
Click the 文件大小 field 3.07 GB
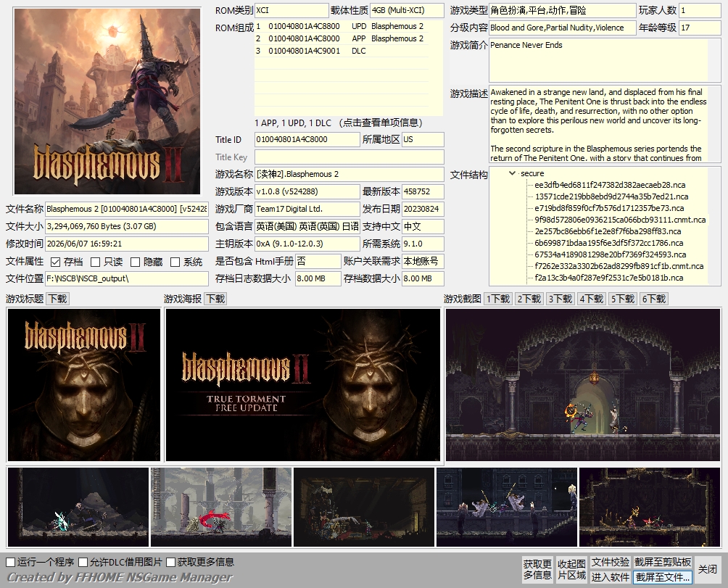127,226
